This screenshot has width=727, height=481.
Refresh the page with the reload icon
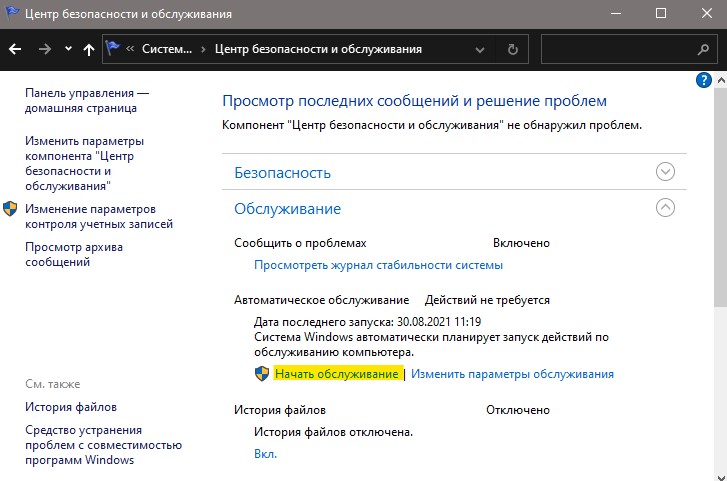[x=512, y=49]
